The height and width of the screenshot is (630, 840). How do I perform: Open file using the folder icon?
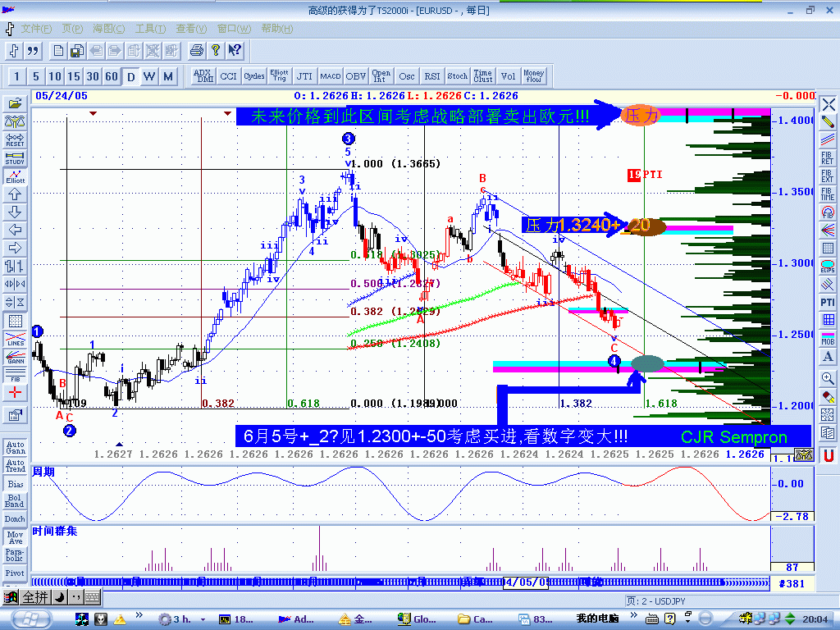coord(15,103)
